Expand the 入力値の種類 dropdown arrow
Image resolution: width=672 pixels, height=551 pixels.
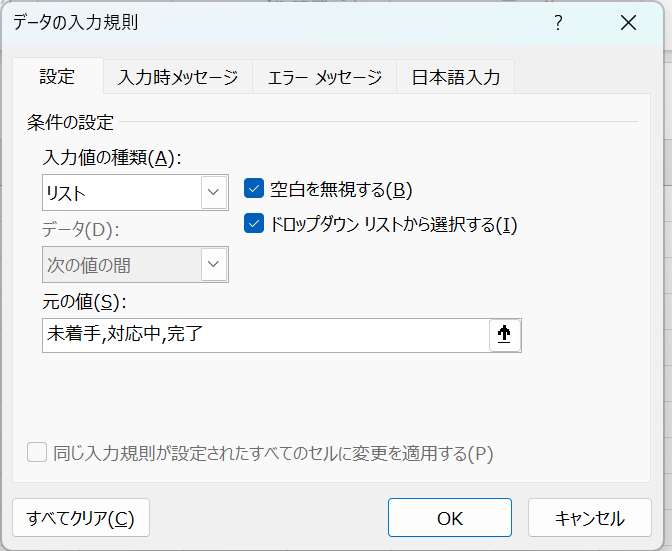pos(213,192)
